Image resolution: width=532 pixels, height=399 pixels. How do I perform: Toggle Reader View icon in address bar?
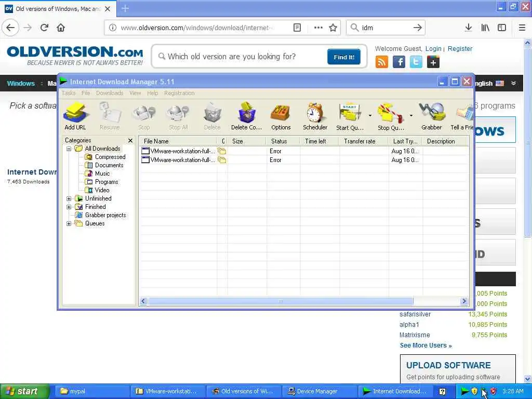click(x=297, y=28)
